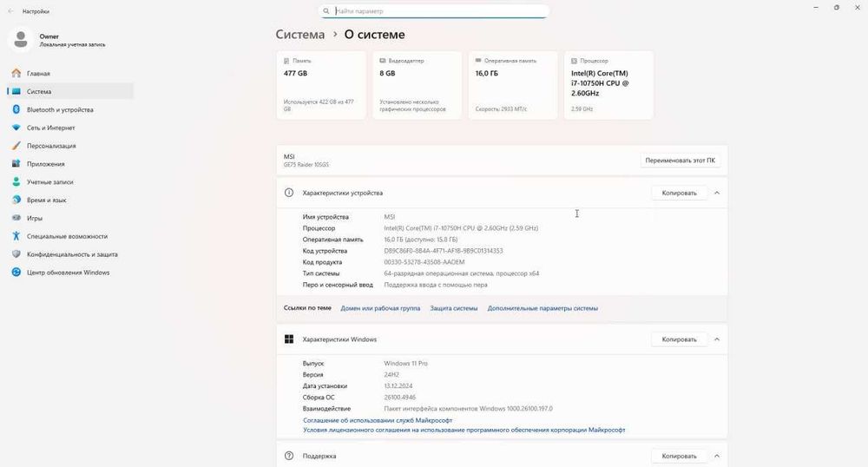Screen dimensions: 868x467
Task: Select Игры in the sidebar
Action: point(70,218)
